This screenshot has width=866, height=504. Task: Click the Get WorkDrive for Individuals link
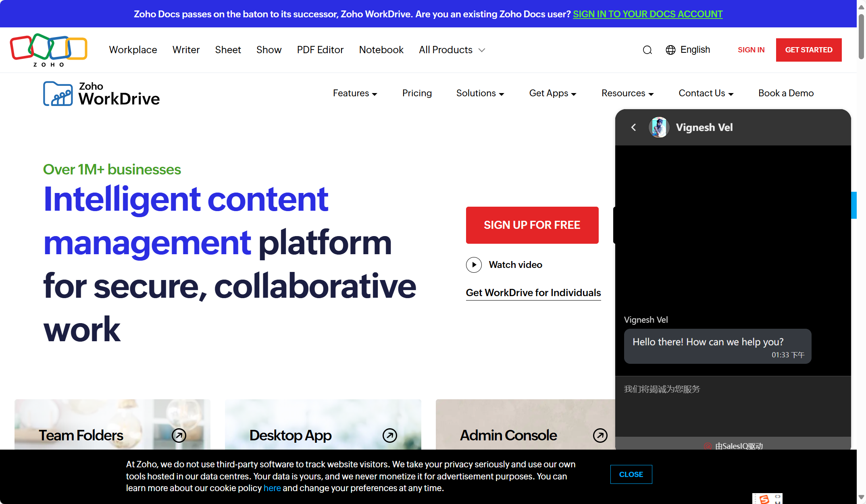point(533,293)
